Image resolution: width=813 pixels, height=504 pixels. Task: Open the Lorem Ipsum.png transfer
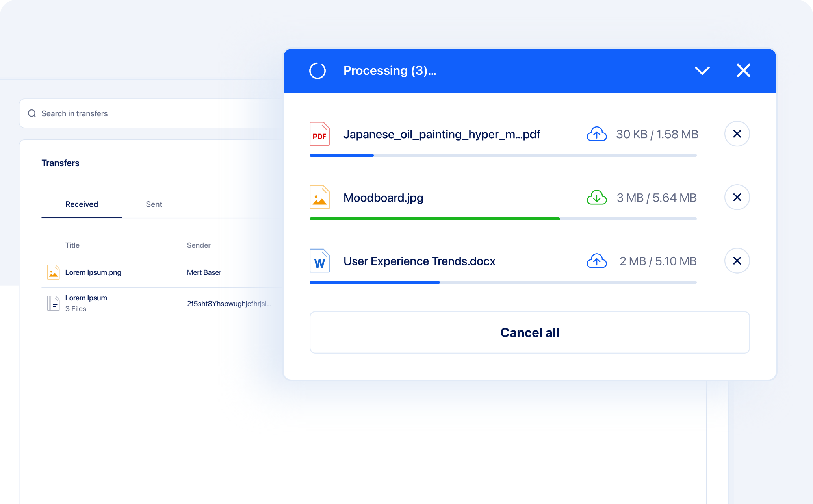[93, 272]
